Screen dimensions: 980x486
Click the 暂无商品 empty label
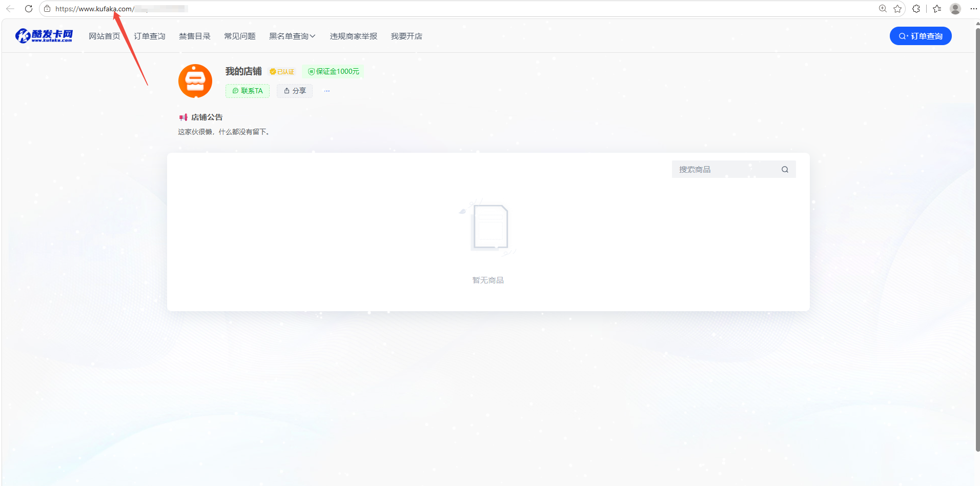(488, 280)
